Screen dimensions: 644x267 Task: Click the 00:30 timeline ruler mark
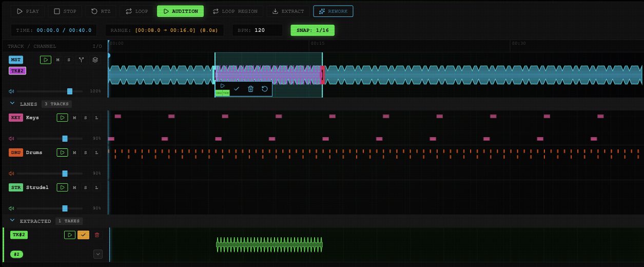click(519, 44)
